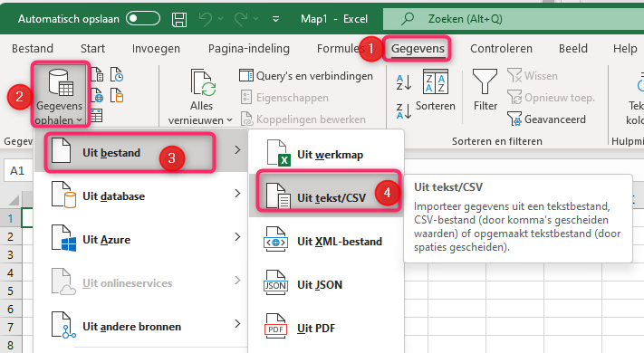
Task: Select row header 1
Action: pos(10,218)
